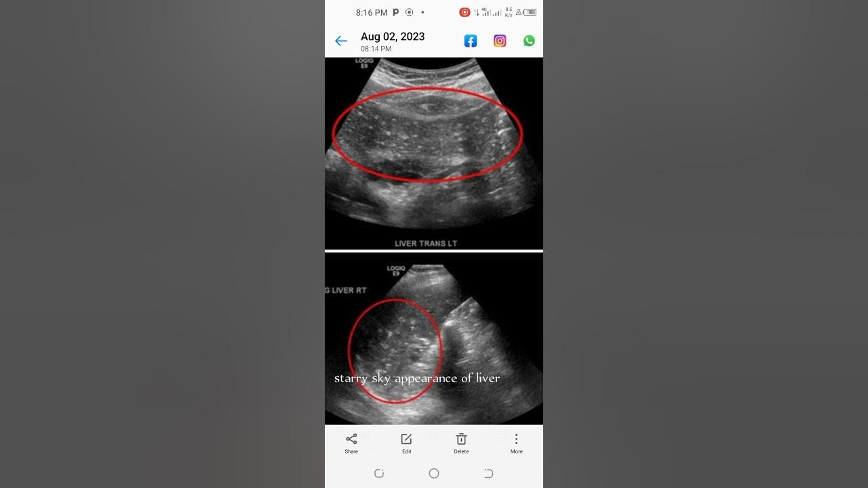Tap the starry sky appearance caption
This screenshot has width=868, height=488.
click(417, 378)
